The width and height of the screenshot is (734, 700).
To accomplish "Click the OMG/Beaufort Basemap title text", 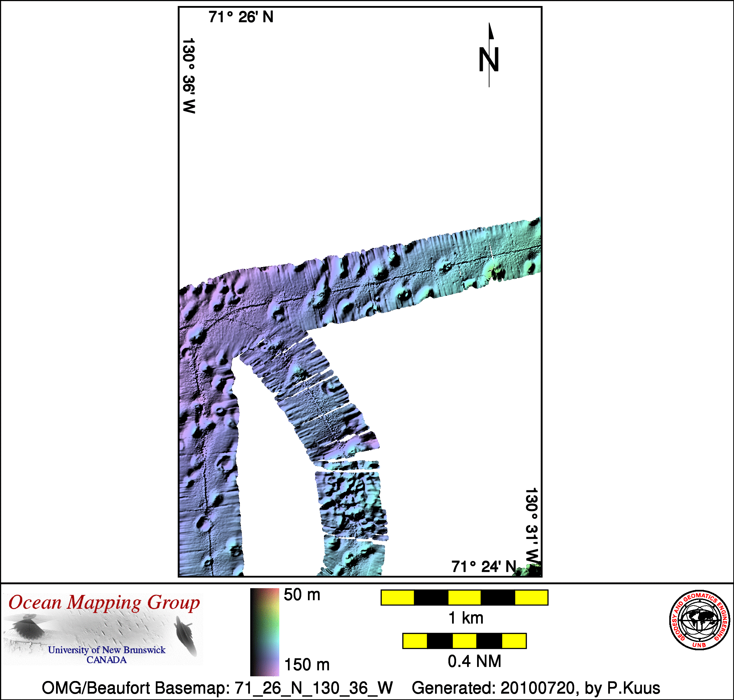I will pyautogui.click(x=217, y=687).
